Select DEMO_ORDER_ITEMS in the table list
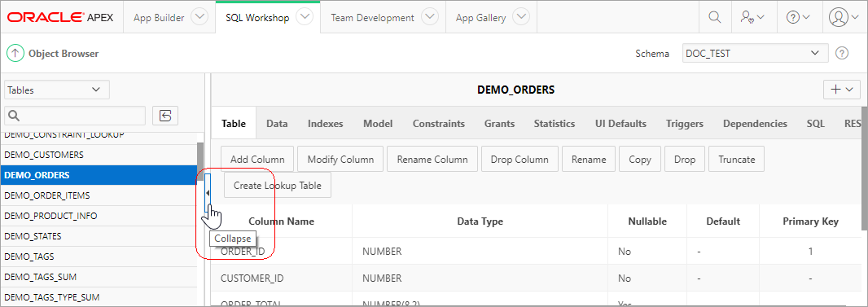The width and height of the screenshot is (868, 307). tap(99, 195)
